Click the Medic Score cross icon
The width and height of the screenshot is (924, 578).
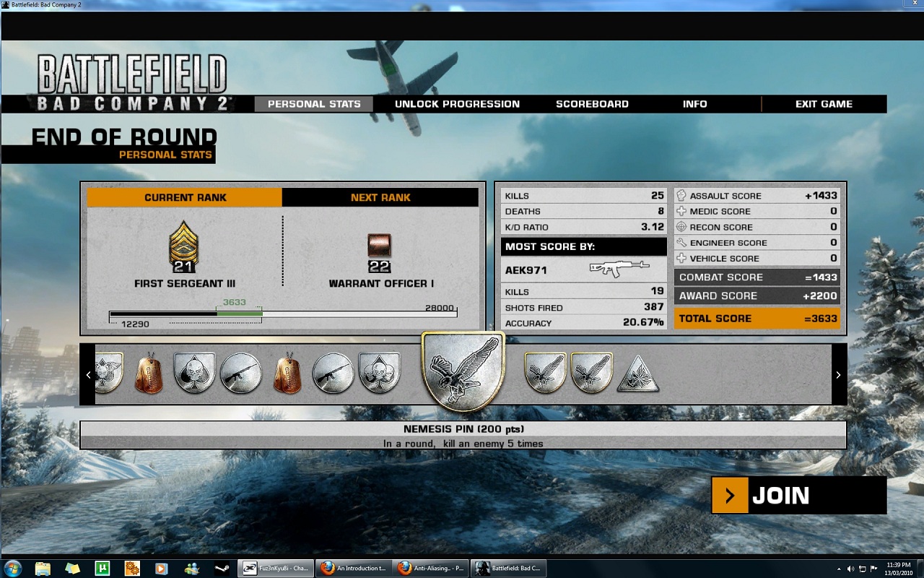tap(681, 211)
